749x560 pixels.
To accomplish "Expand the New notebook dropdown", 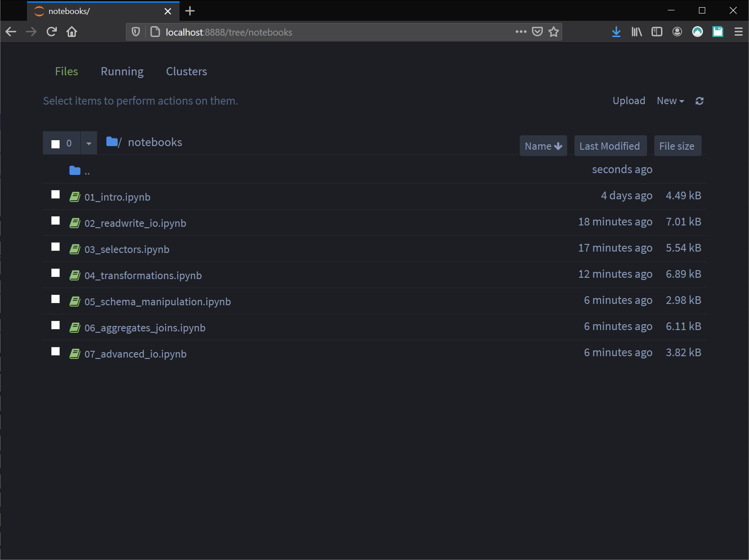I will point(670,101).
